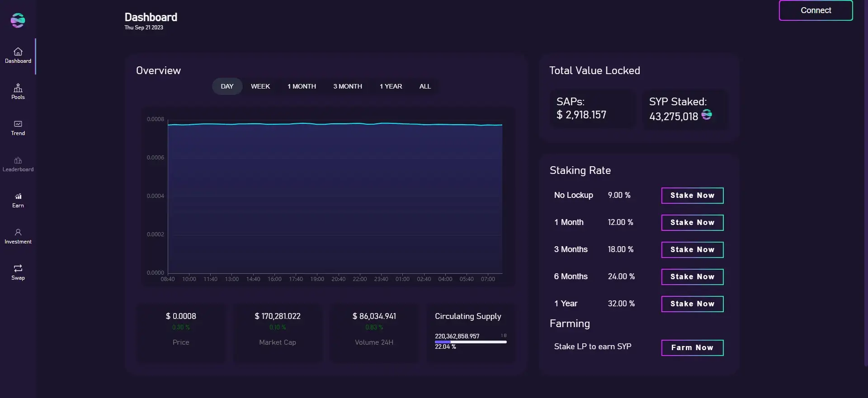Click the Circulating Supply progress bar
Viewport: 868px width, 398px height.
click(471, 342)
